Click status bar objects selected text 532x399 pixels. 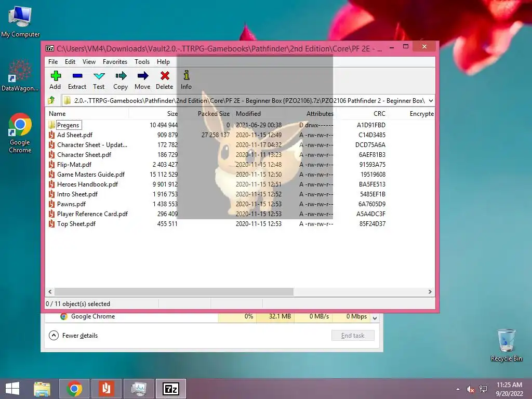[78, 303]
